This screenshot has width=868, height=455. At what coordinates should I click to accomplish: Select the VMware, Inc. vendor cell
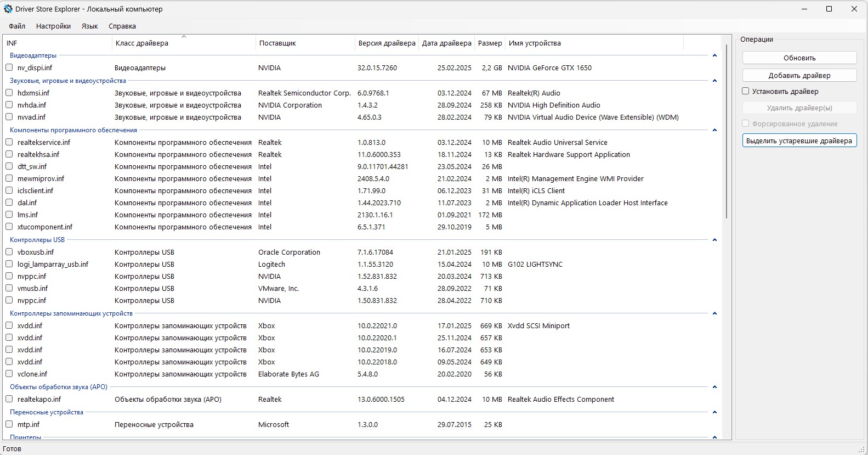click(279, 289)
